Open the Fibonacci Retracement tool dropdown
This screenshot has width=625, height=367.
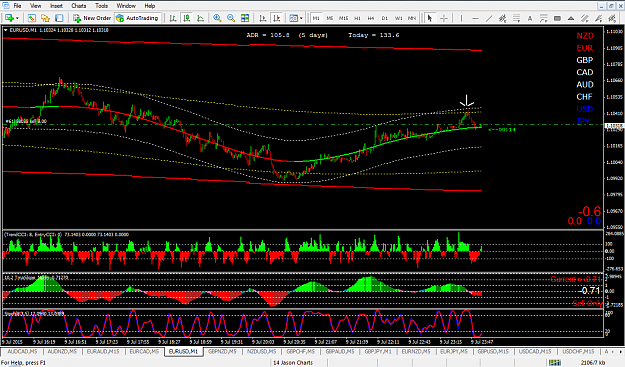pos(516,18)
